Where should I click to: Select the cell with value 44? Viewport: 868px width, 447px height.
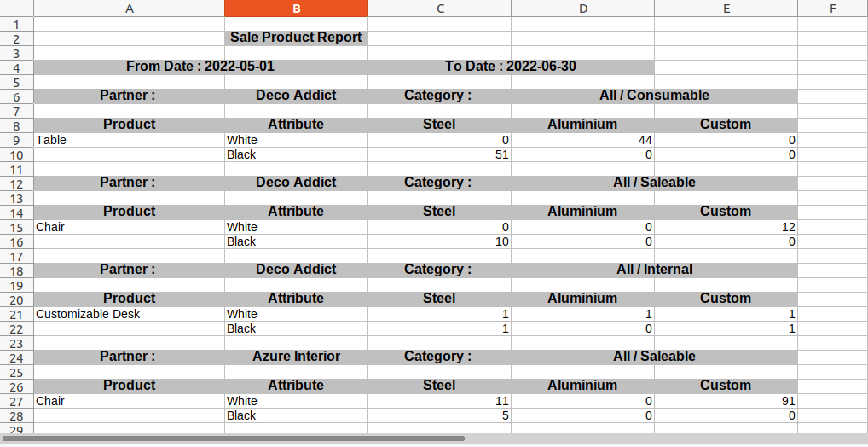(x=583, y=140)
